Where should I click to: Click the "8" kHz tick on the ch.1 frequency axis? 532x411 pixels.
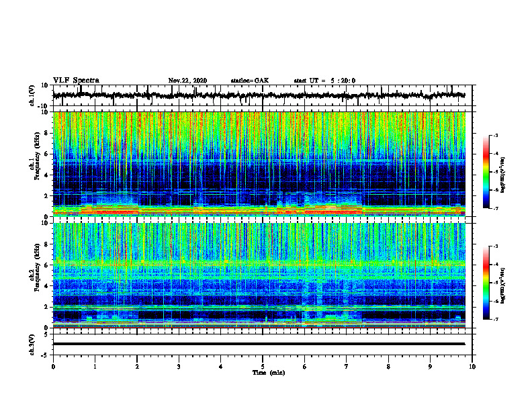(x=46, y=133)
